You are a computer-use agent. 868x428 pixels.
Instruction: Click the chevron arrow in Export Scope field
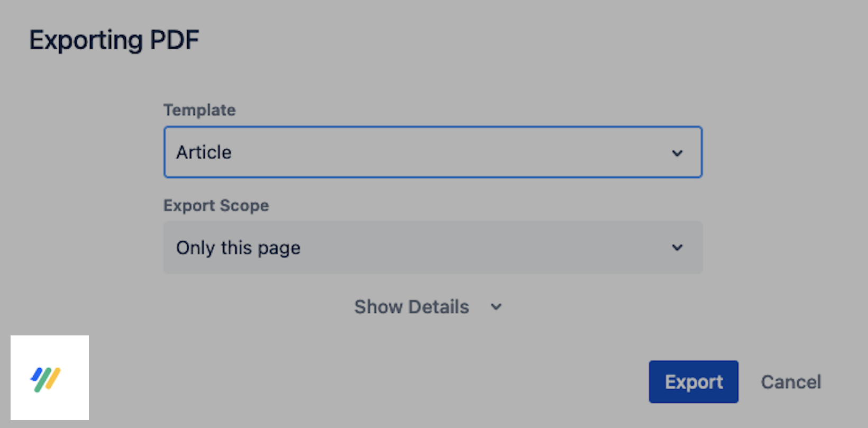pos(677,248)
